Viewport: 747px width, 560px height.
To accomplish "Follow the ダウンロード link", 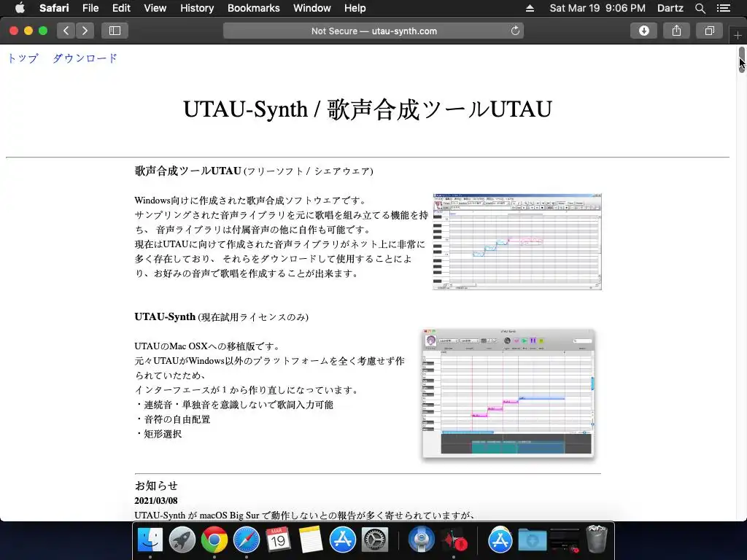I will click(85, 58).
